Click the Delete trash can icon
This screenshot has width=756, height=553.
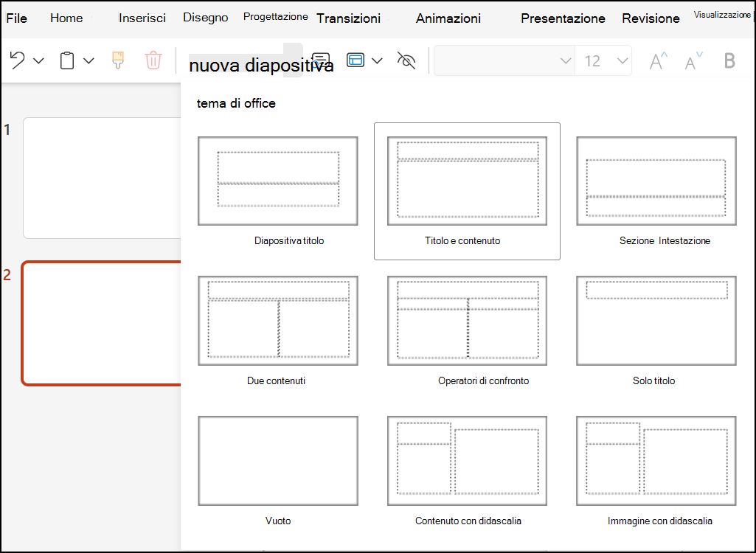[x=153, y=60]
